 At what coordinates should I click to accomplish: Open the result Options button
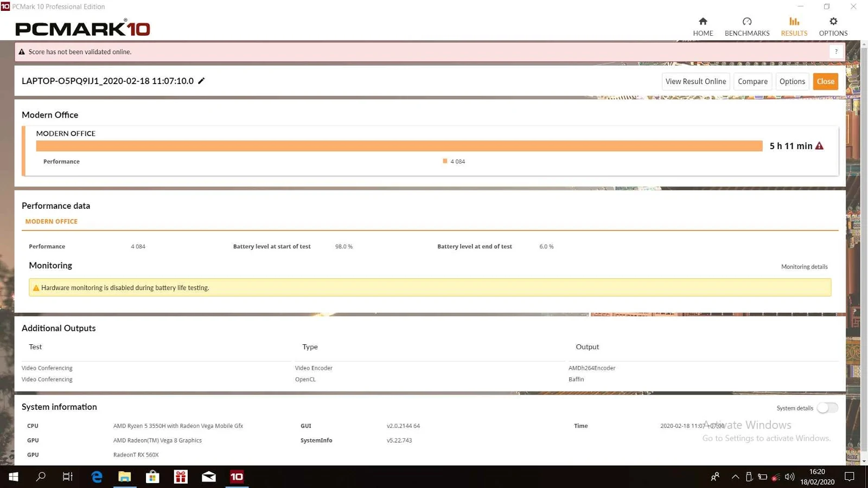click(792, 81)
